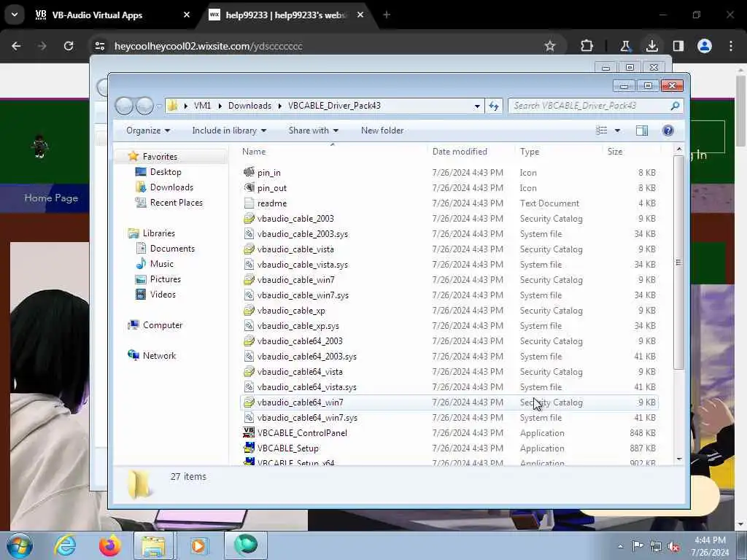747x560 pixels.
Task: Click the Explorer Forward navigation button
Action: click(x=144, y=106)
